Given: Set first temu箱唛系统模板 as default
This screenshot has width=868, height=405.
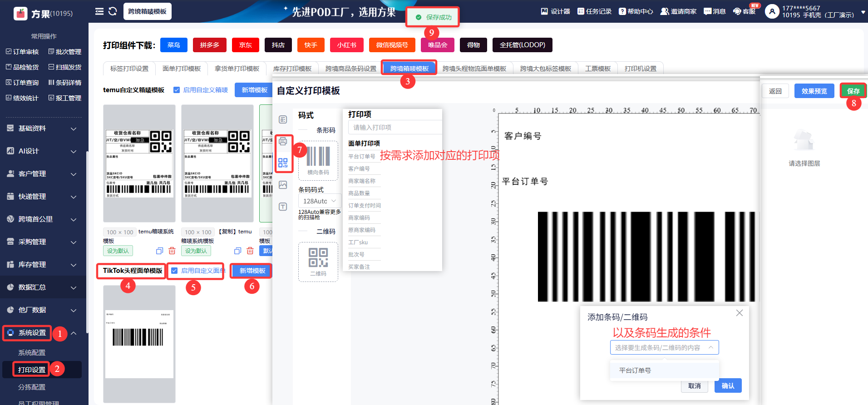Looking at the screenshot, I should point(118,251).
